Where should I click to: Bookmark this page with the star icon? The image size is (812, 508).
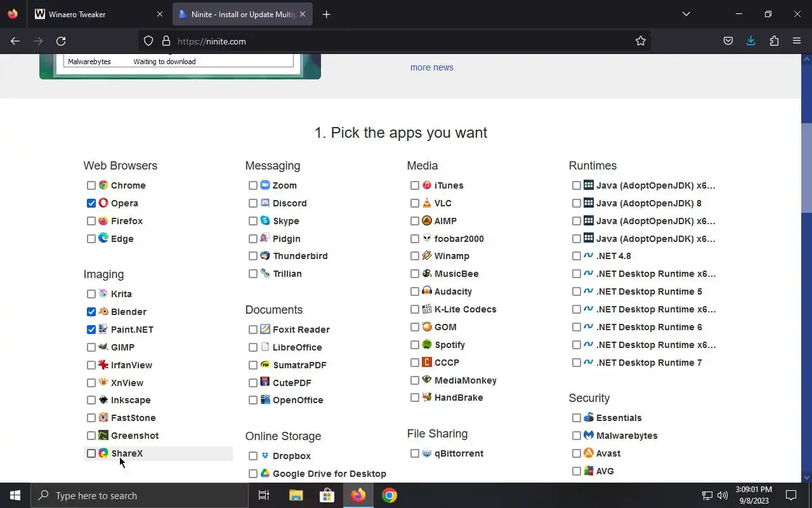coord(641,41)
